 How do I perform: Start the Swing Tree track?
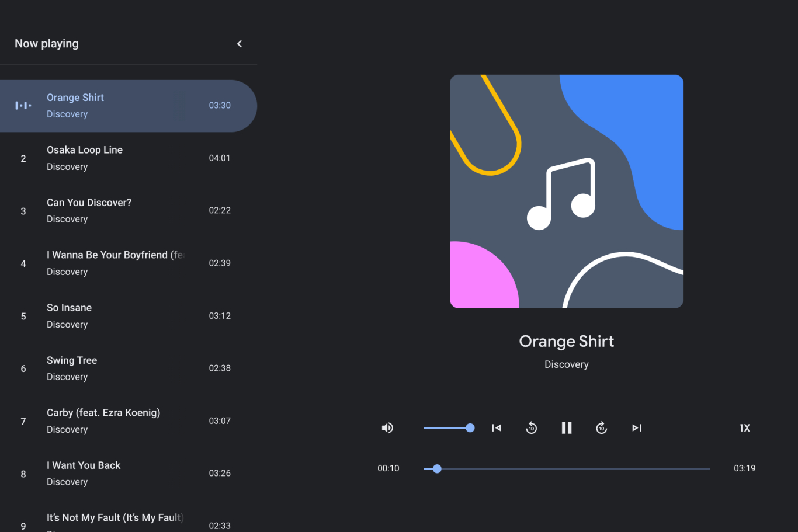(x=117, y=368)
